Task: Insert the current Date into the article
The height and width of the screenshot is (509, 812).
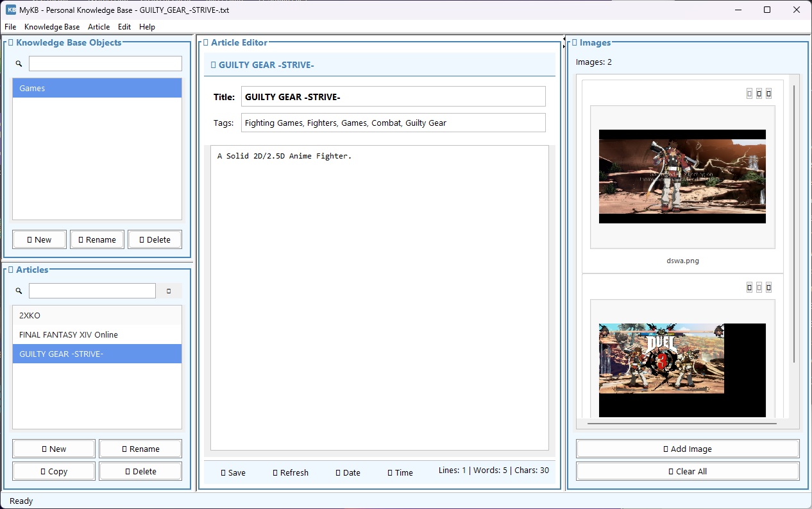Action: (348, 472)
